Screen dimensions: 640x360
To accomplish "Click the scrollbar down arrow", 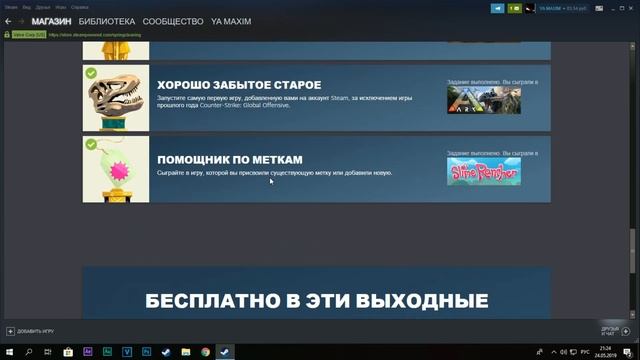I will point(633,315).
